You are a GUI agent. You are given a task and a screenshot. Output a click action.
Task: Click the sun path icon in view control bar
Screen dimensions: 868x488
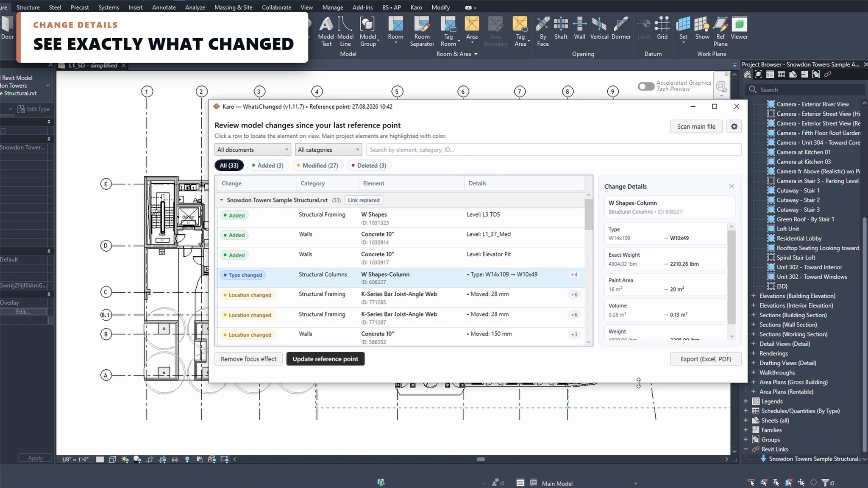(x=125, y=459)
